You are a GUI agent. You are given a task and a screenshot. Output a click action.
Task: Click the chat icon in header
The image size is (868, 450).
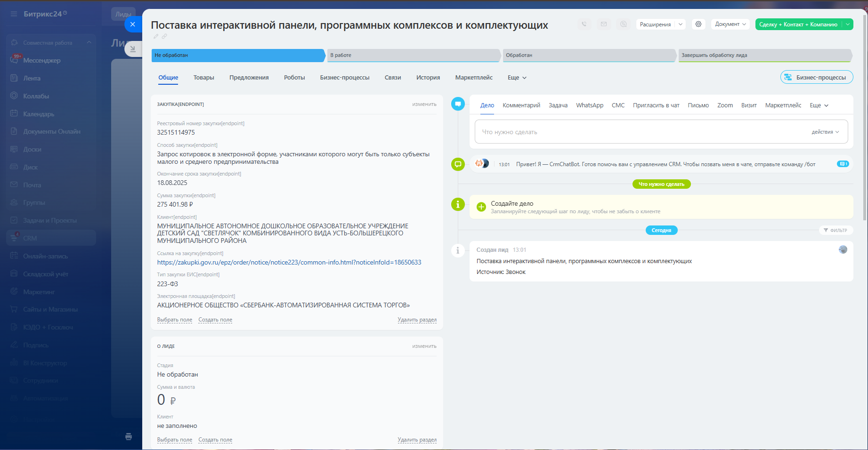624,24
